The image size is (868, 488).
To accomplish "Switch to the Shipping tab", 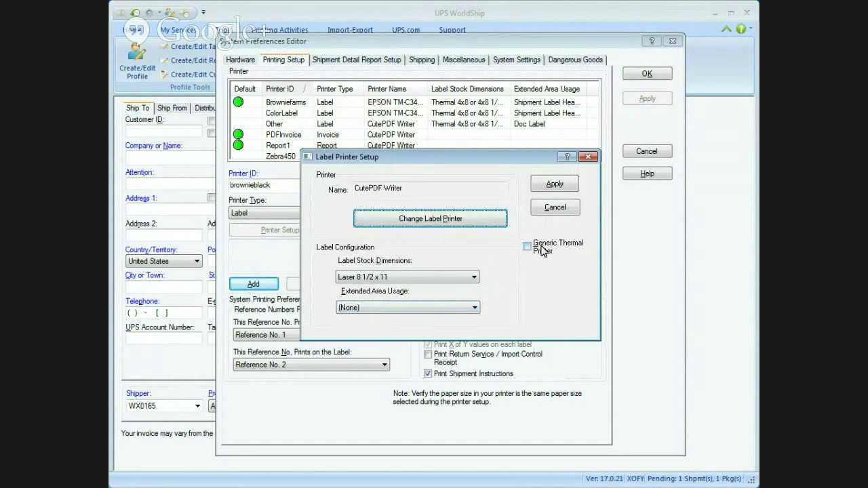I will click(422, 60).
